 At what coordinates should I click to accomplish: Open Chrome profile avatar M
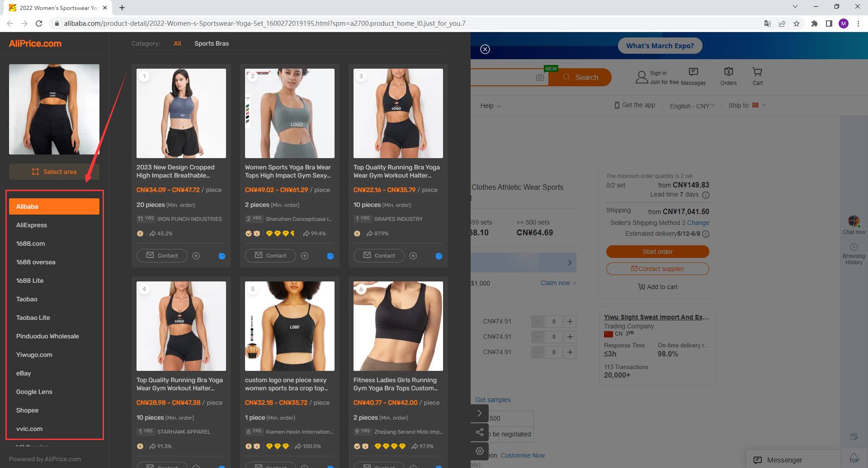[x=844, y=23]
